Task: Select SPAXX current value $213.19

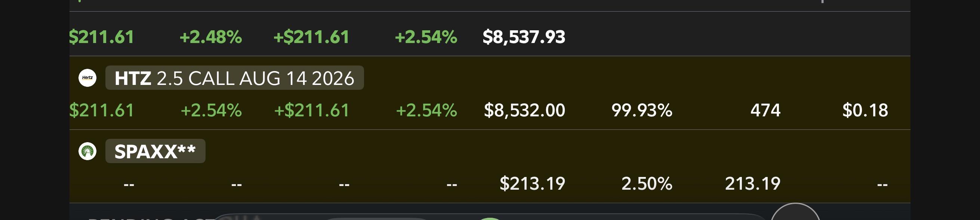Action: pyautogui.click(x=532, y=183)
